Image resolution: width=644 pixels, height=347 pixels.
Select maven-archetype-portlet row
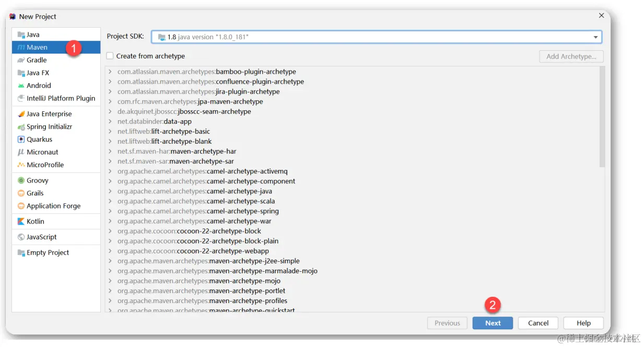352,291
